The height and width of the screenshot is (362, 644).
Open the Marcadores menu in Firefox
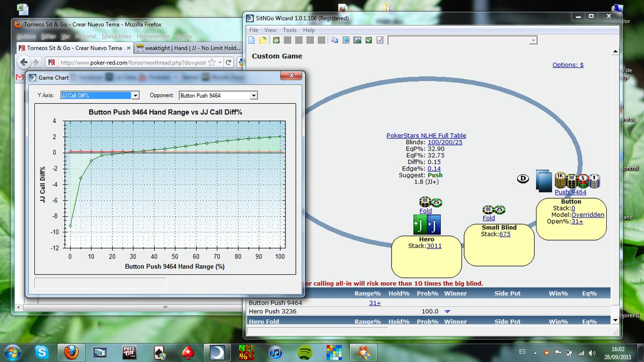pos(117,36)
